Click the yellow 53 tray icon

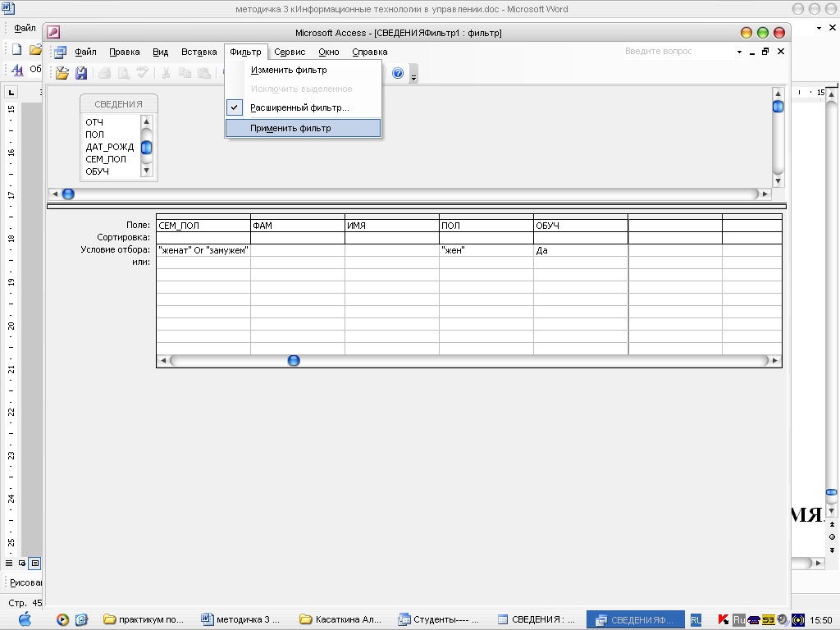768,620
